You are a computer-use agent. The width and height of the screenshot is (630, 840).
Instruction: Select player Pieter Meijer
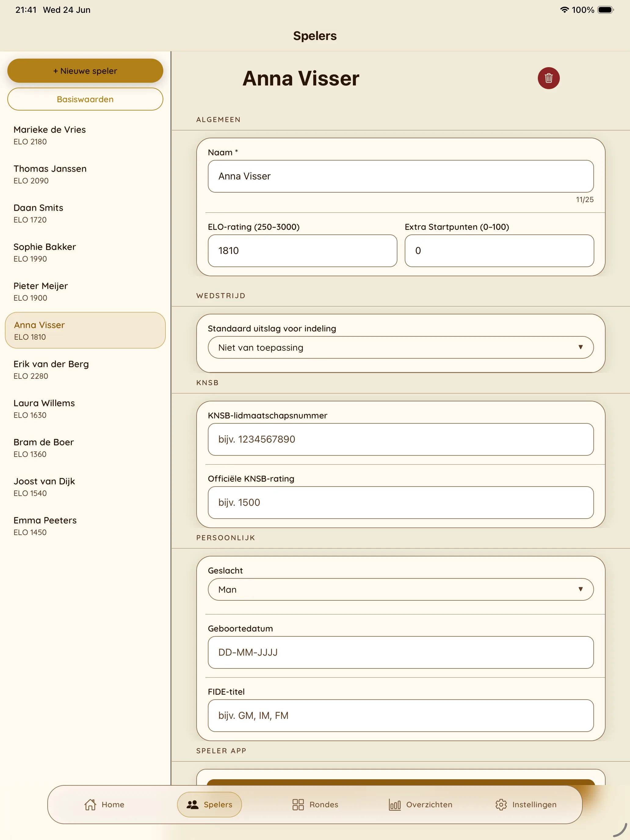pyautogui.click(x=85, y=291)
